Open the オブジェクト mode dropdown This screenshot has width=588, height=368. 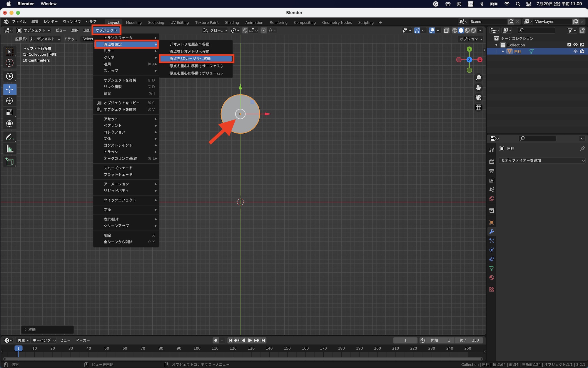coord(34,30)
